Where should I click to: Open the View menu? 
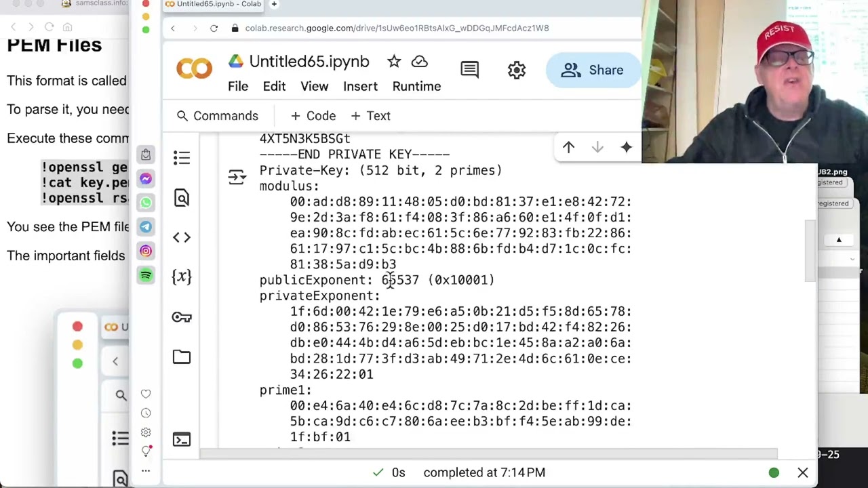(315, 87)
